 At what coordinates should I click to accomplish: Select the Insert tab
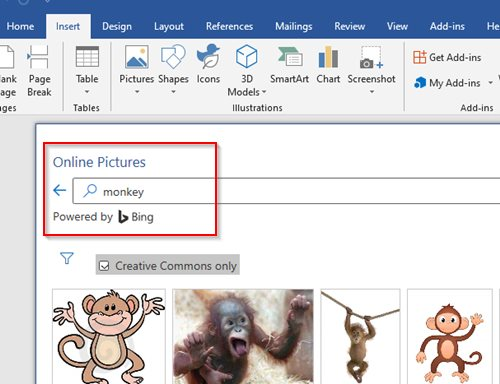pyautogui.click(x=68, y=26)
